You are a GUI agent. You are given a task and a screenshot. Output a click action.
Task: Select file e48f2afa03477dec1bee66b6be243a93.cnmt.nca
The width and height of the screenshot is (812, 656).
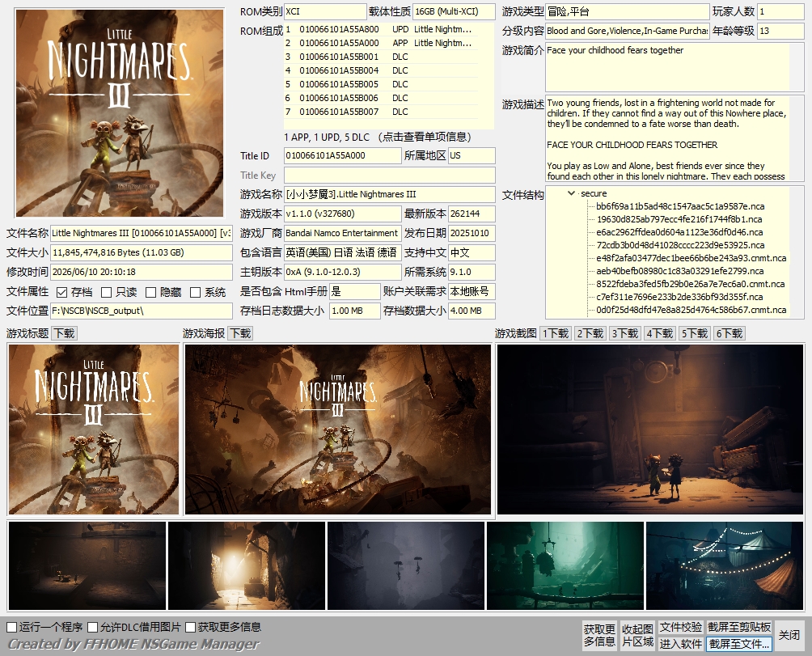coord(691,258)
